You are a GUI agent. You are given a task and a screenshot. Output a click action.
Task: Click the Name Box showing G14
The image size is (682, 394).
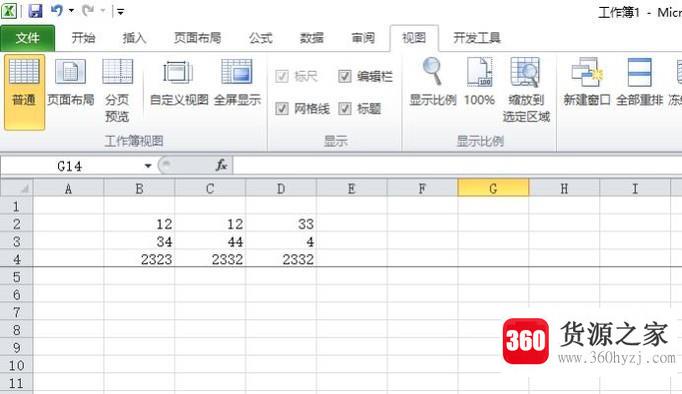click(x=71, y=166)
